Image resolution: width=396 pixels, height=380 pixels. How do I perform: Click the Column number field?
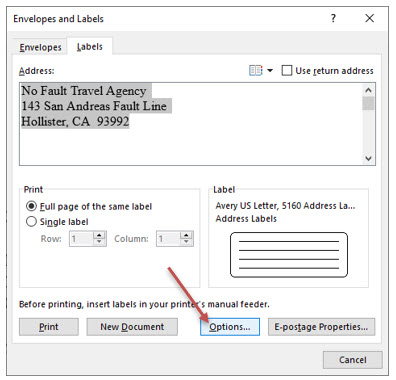coord(168,239)
